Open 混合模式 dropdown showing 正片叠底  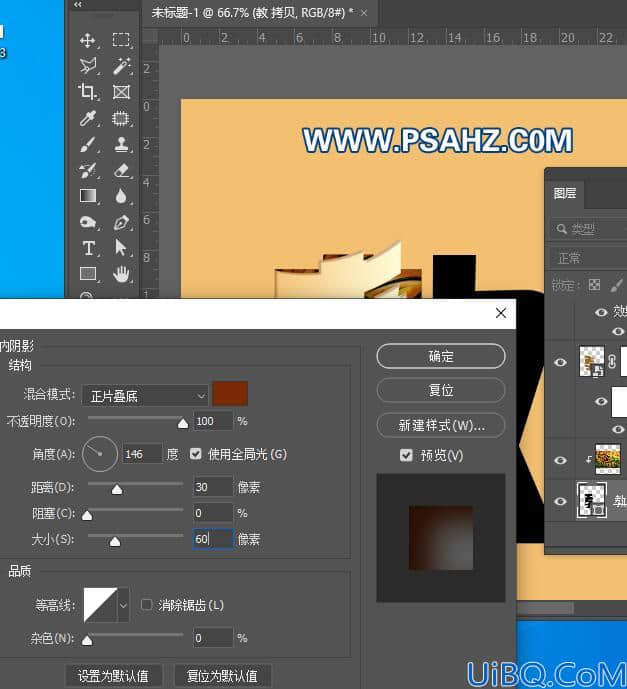click(x=145, y=396)
